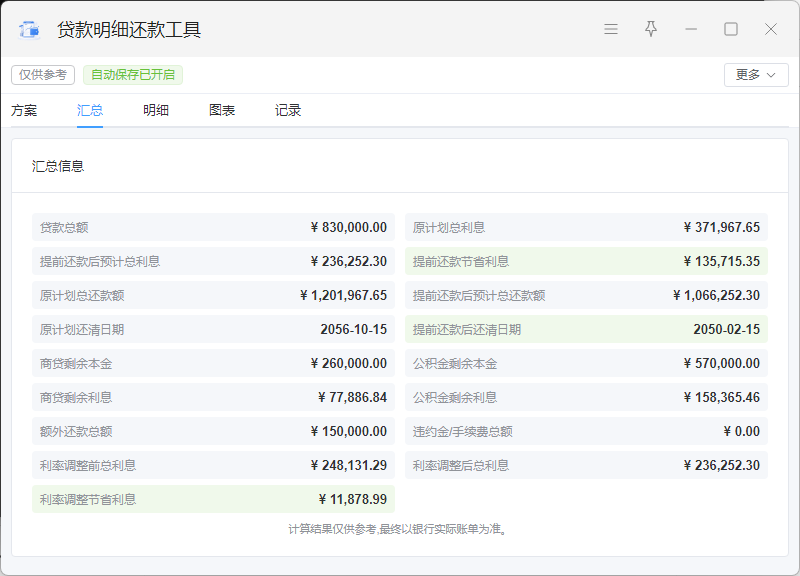Click the 自动保存已开启 badge
This screenshot has width=800, height=576.
[x=133, y=75]
